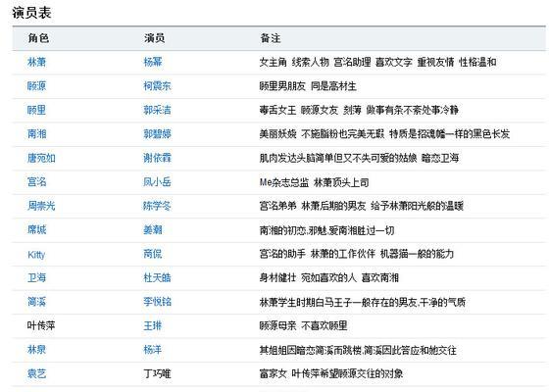
Task: Open actor link 谢依霖
Action: (x=157, y=158)
